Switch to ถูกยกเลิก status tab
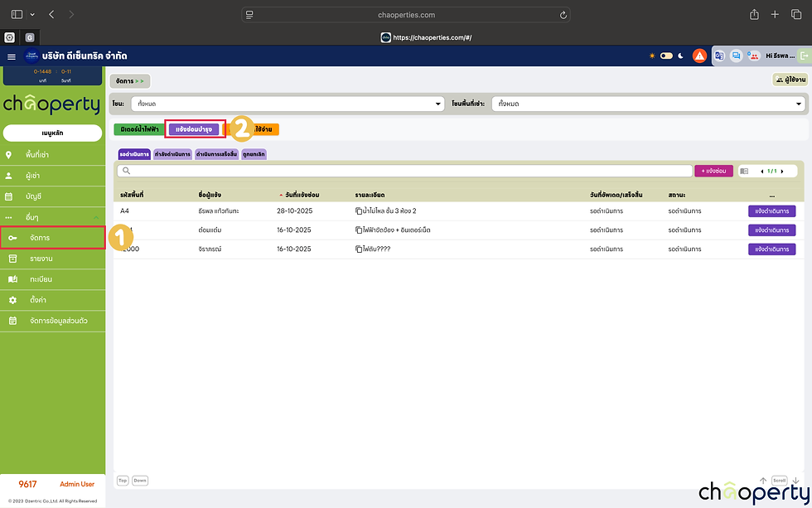812x508 pixels. pyautogui.click(x=254, y=154)
